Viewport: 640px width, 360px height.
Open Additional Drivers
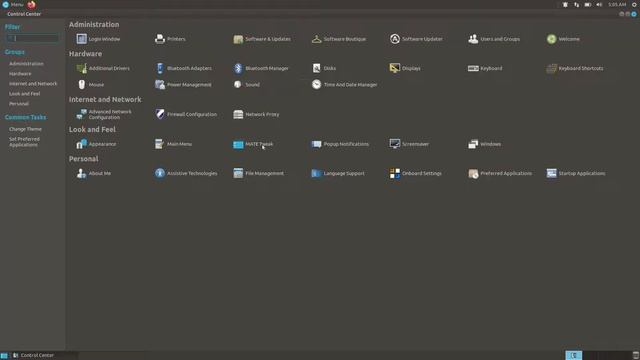click(x=103, y=68)
